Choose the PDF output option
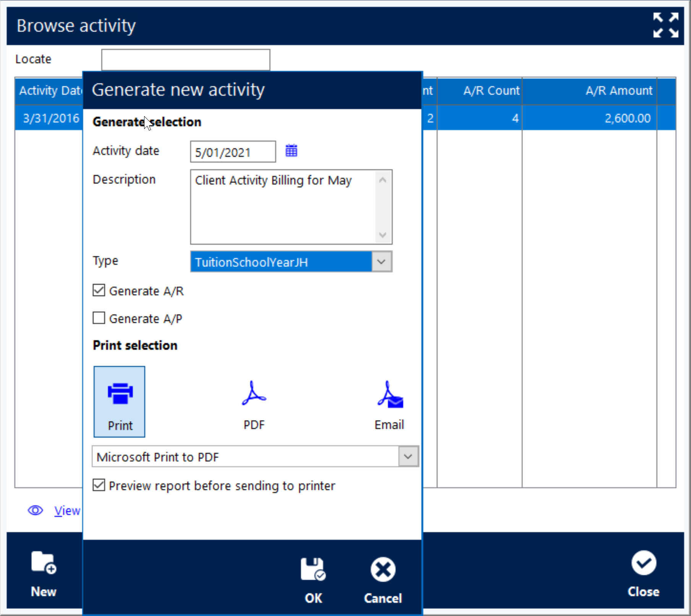The image size is (691, 616). [254, 405]
